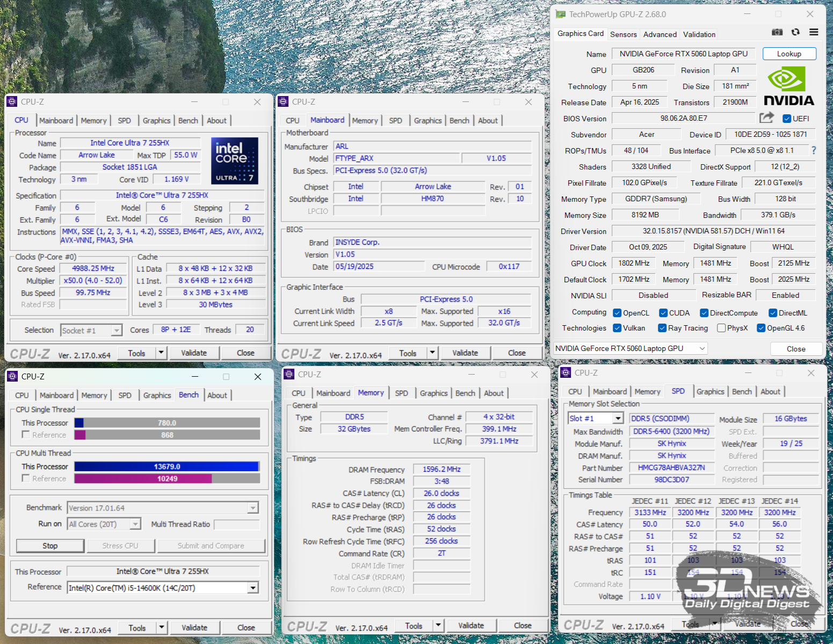Image resolution: width=833 pixels, height=644 pixels.
Task: Click the GPU-Z screenshot camera icon
Action: pos(777,32)
